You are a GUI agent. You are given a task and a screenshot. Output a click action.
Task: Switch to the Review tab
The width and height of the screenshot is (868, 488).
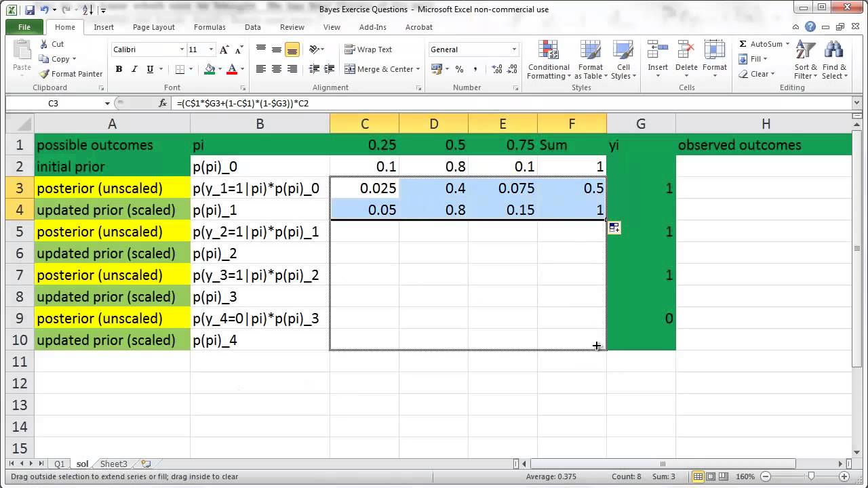point(292,27)
